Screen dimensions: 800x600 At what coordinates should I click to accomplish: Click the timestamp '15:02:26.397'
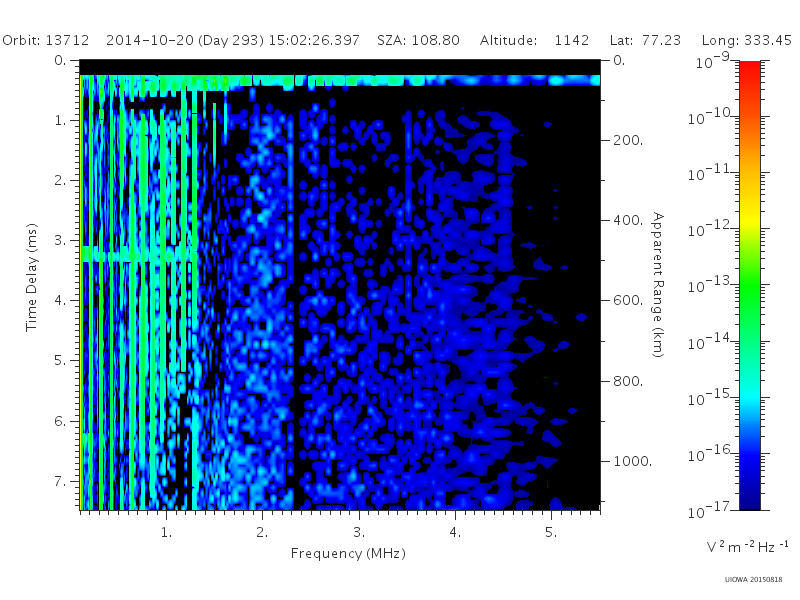pyautogui.click(x=314, y=40)
